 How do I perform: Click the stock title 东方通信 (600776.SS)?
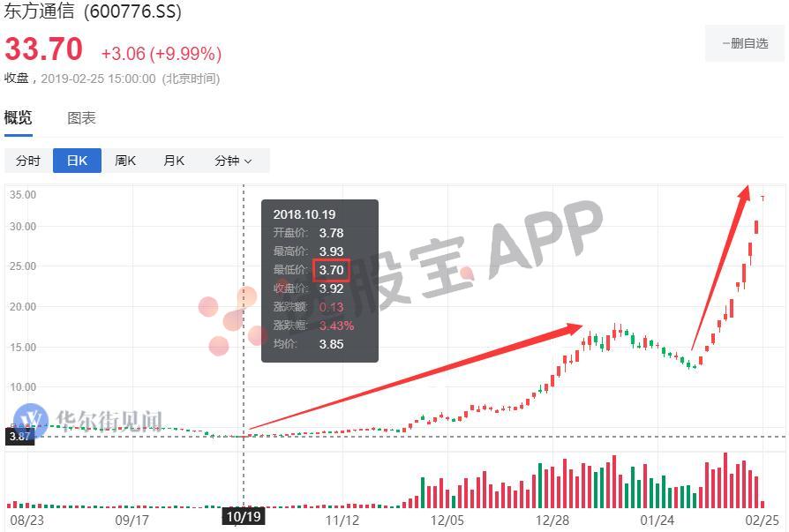[x=93, y=10]
